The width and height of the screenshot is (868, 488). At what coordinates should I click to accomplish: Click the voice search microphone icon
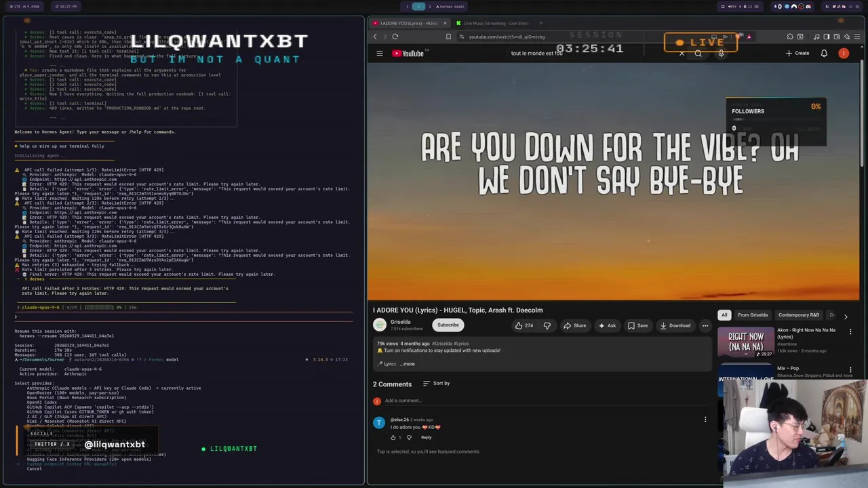(721, 54)
